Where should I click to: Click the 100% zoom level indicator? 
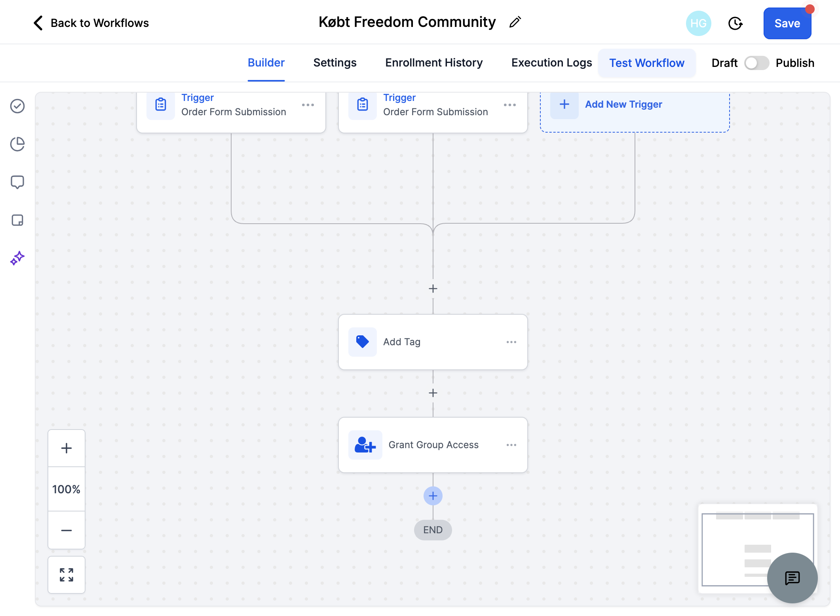[67, 489]
